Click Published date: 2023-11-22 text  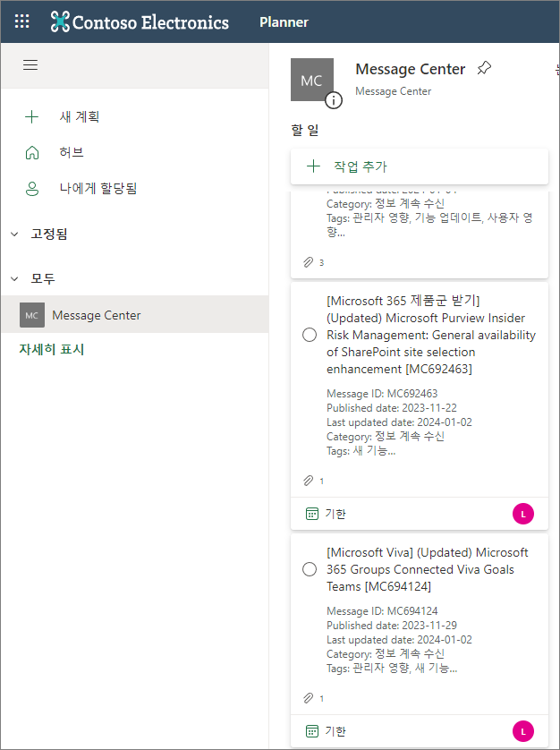(x=392, y=408)
